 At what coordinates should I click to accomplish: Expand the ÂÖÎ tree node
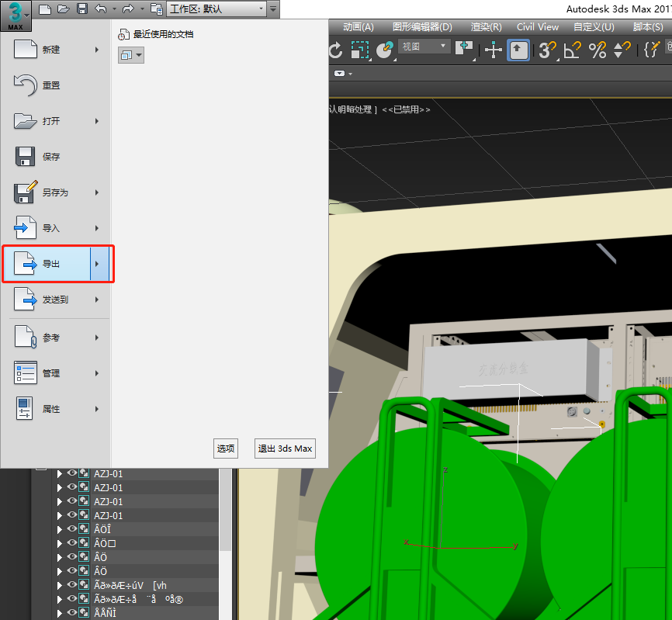click(x=60, y=529)
